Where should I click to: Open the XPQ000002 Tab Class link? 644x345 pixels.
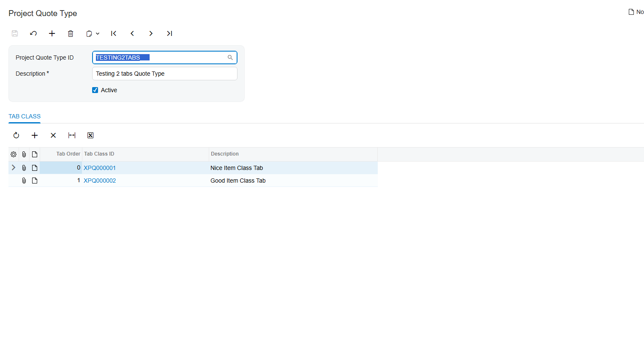click(100, 181)
